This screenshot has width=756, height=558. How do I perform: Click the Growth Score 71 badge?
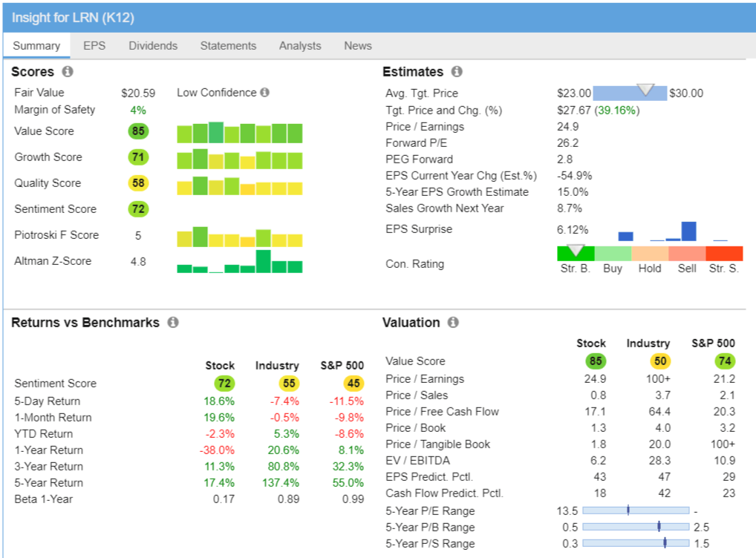(x=138, y=157)
